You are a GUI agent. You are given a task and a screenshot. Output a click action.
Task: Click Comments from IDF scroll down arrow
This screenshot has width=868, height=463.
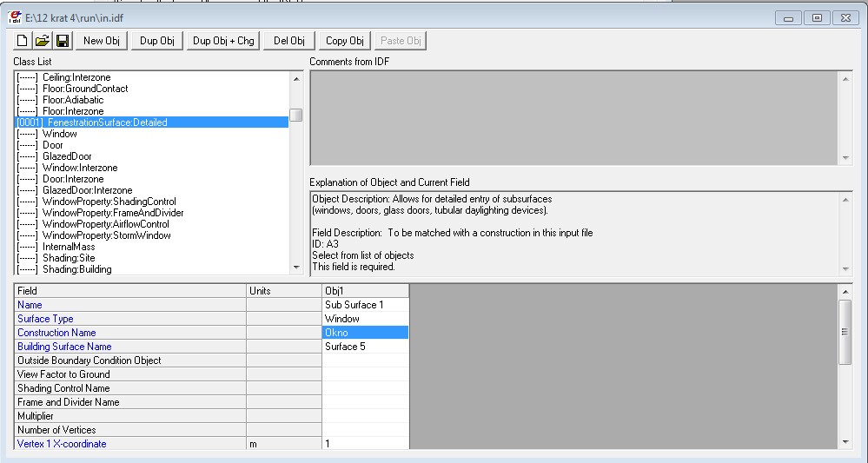pos(845,157)
